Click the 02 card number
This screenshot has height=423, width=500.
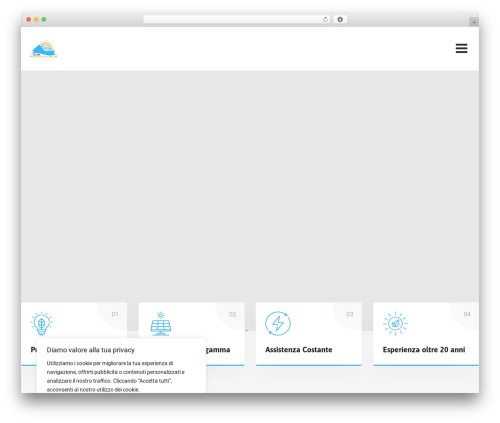click(232, 314)
